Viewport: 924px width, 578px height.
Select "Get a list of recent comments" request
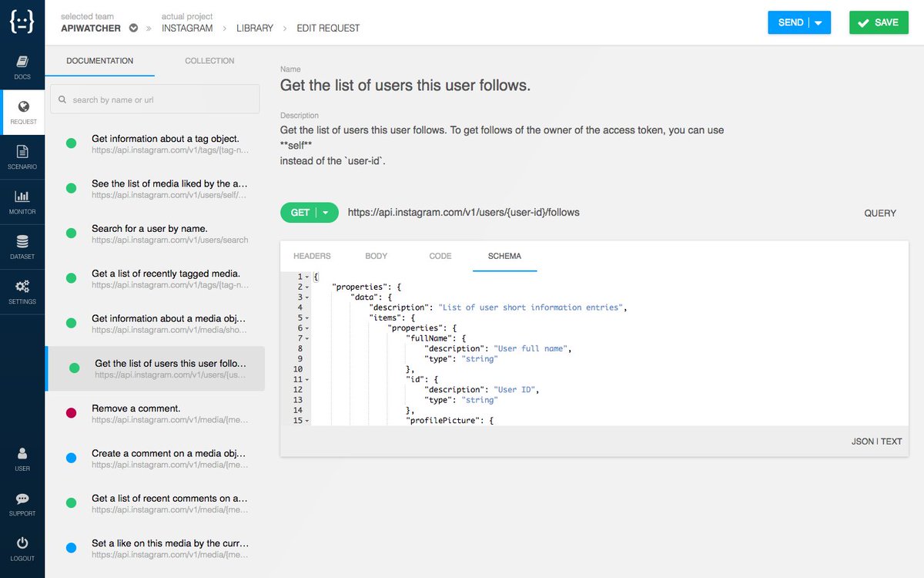(155, 503)
